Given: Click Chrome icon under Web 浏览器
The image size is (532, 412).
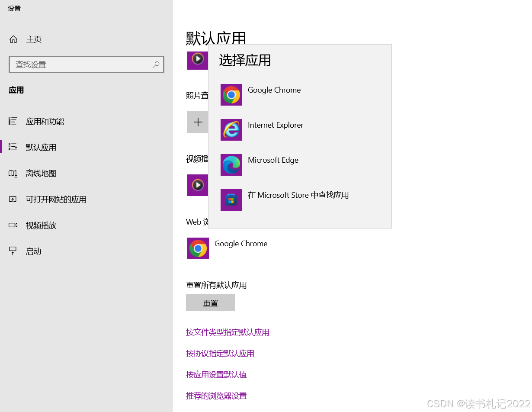Looking at the screenshot, I should point(198,248).
